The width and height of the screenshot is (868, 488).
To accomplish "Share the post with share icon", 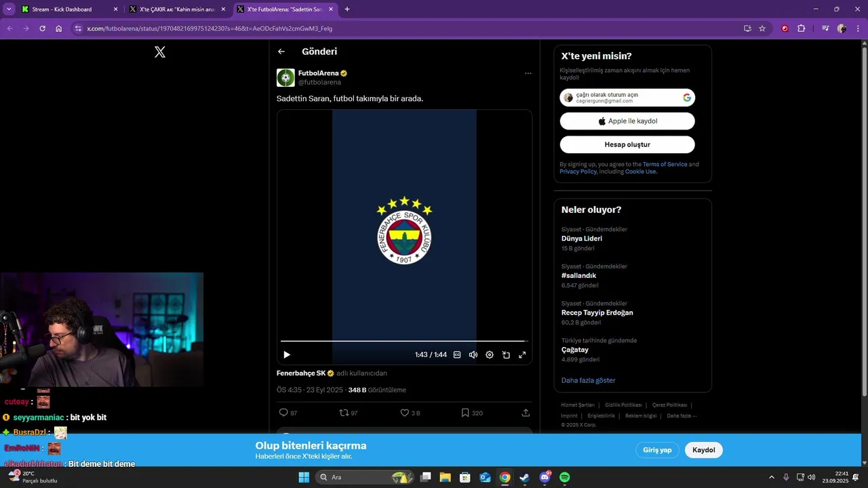I will click(x=526, y=413).
